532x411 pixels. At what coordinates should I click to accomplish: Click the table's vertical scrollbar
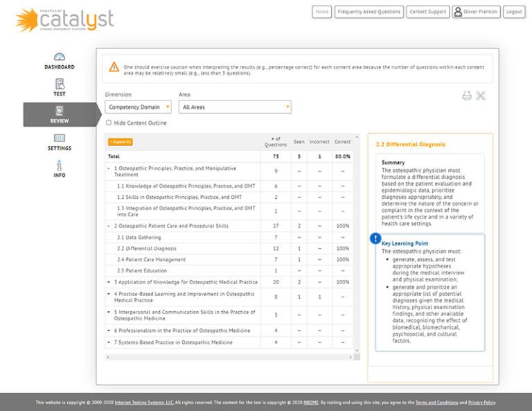click(357, 243)
